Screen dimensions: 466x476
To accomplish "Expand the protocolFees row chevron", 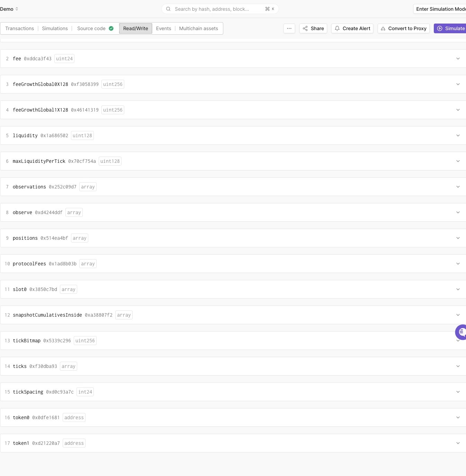I will (458, 264).
